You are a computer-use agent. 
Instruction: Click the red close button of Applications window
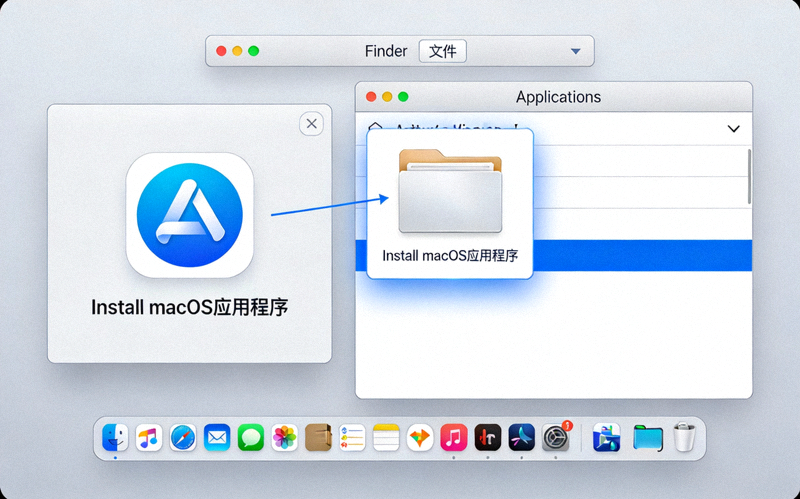click(371, 97)
